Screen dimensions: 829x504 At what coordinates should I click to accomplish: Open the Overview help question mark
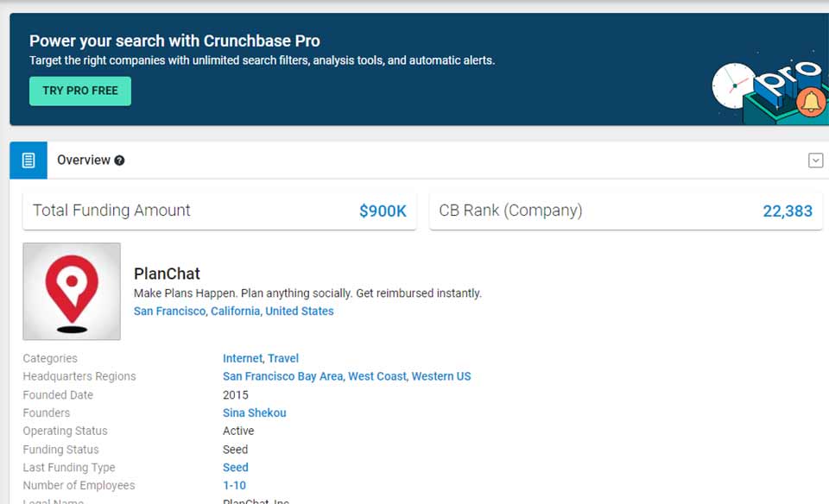click(119, 161)
